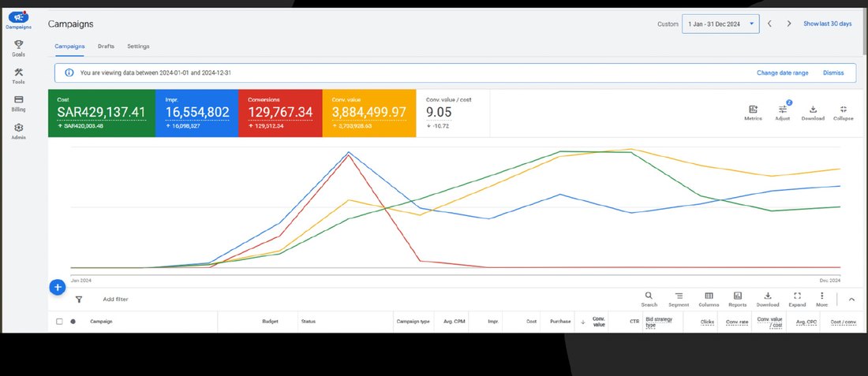Open the Impr. metric card dropdown
The width and height of the screenshot is (868, 376).
point(196,114)
